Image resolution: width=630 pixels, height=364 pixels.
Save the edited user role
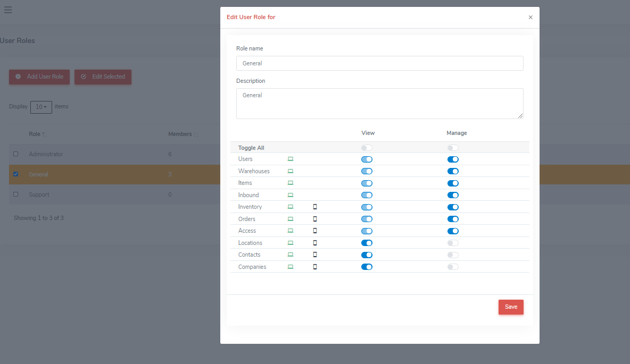click(x=510, y=307)
